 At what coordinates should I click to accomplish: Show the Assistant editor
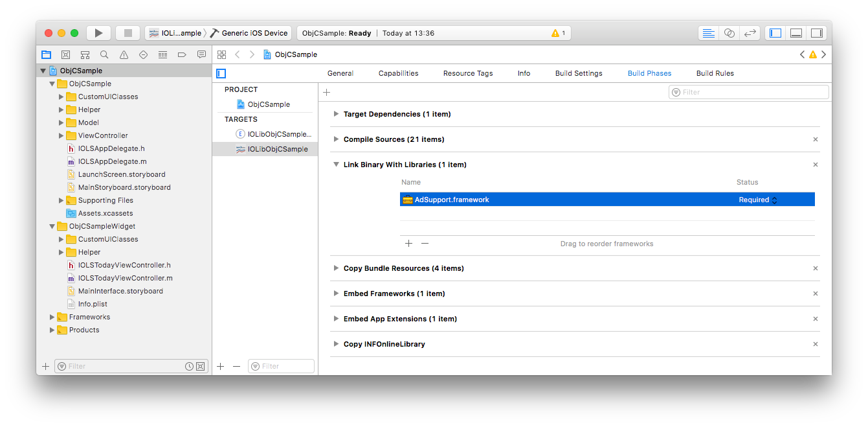coord(729,33)
